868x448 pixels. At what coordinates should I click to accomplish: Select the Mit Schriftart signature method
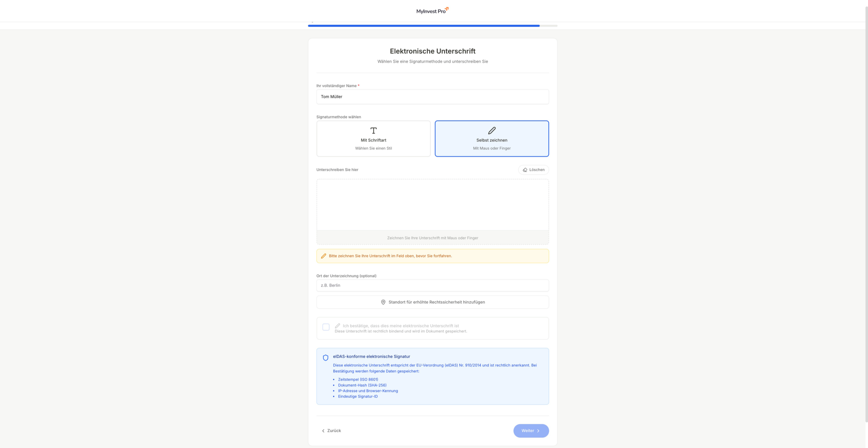(373, 139)
